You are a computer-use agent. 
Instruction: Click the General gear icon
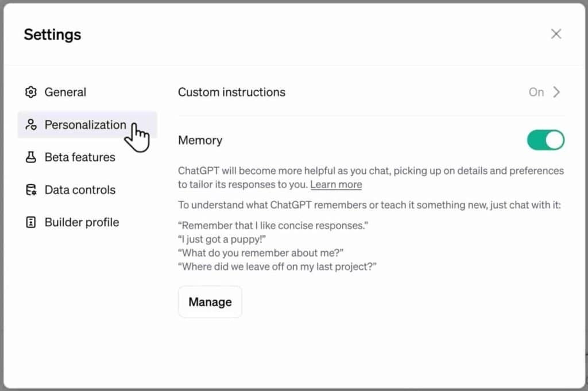click(31, 92)
